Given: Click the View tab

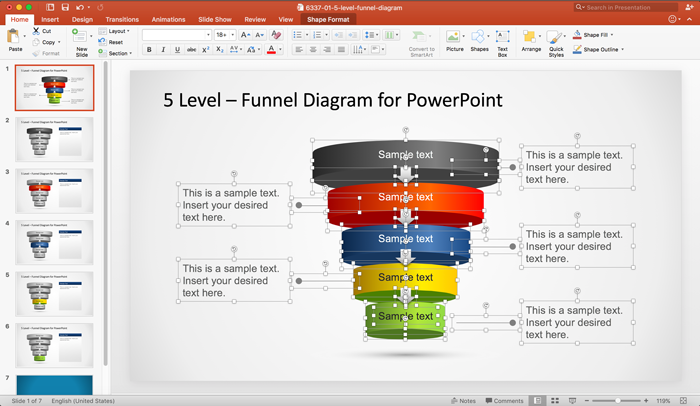Looking at the screenshot, I should [x=285, y=19].
